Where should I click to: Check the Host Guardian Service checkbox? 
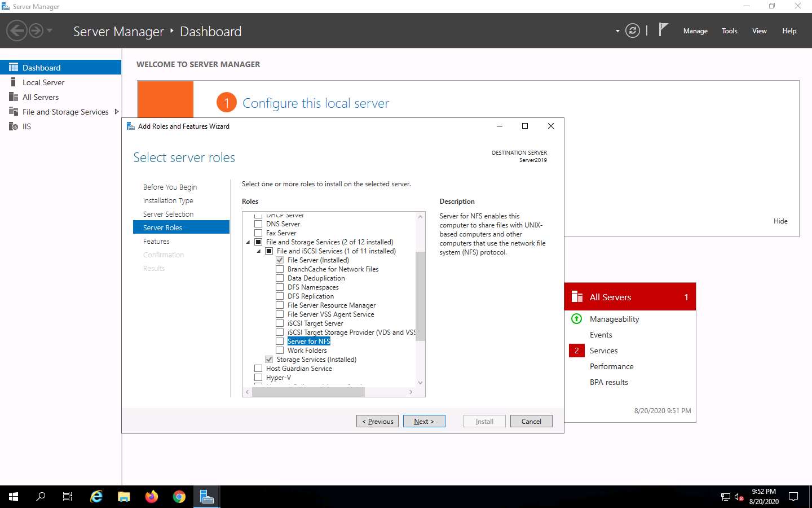258,369
